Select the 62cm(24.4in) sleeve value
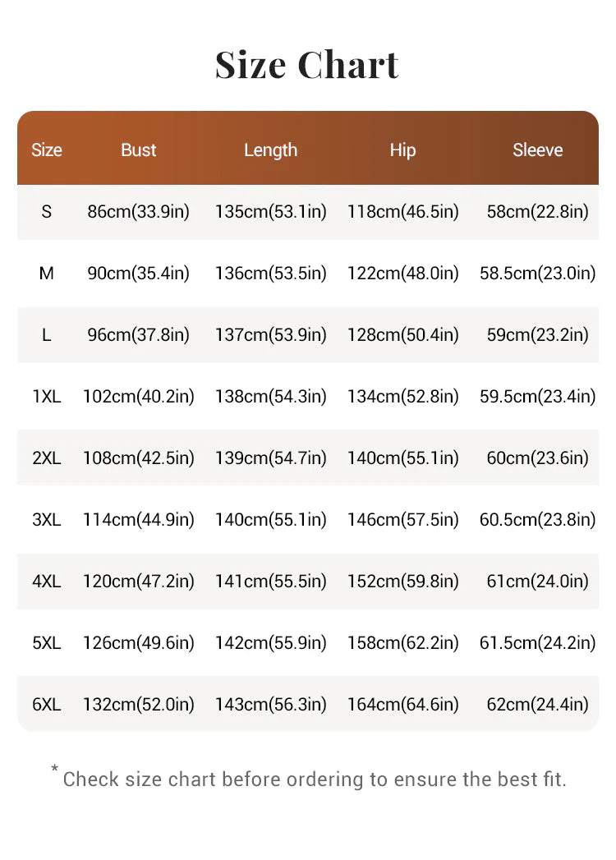Image resolution: width=616 pixels, height=860 pixels. point(537,704)
